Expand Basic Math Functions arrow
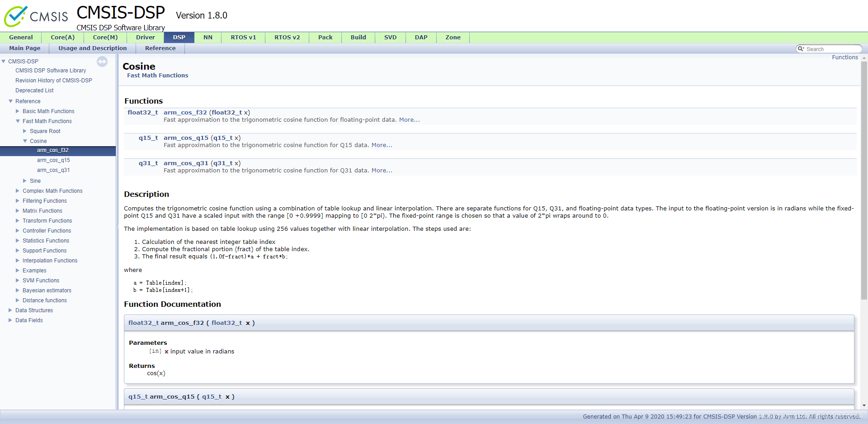The width and height of the screenshot is (868, 424). 18,111
